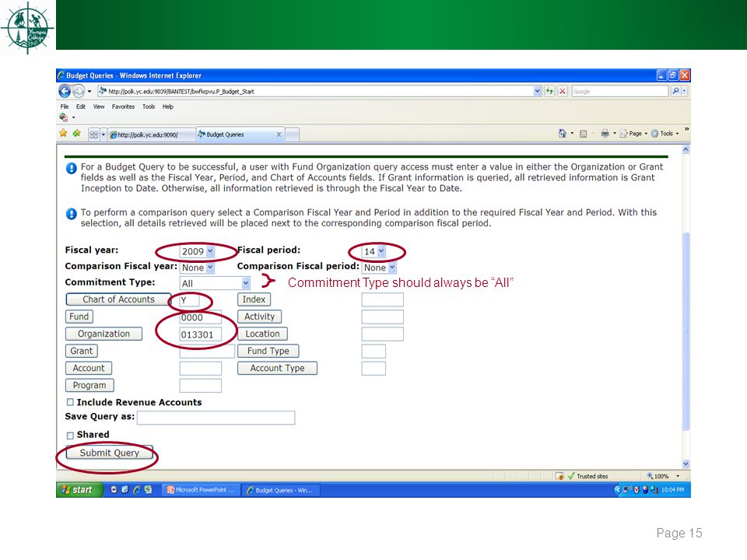The width and height of the screenshot is (747, 560).
Task: Open the Tools menu in menu bar
Action: pyautogui.click(x=149, y=107)
